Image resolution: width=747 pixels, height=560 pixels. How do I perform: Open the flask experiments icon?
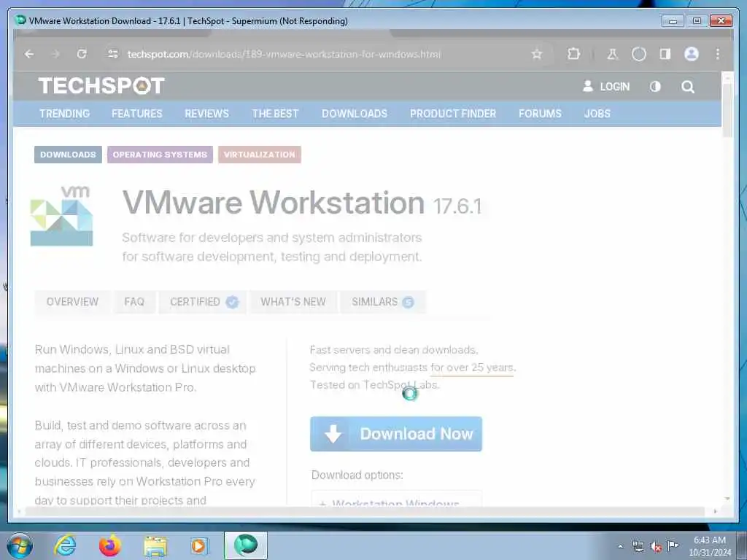612,54
